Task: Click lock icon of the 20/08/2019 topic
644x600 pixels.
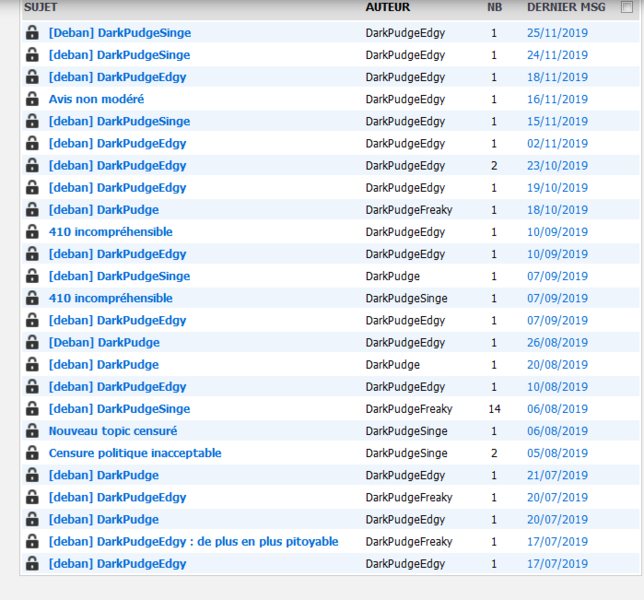Action: pyautogui.click(x=32, y=365)
